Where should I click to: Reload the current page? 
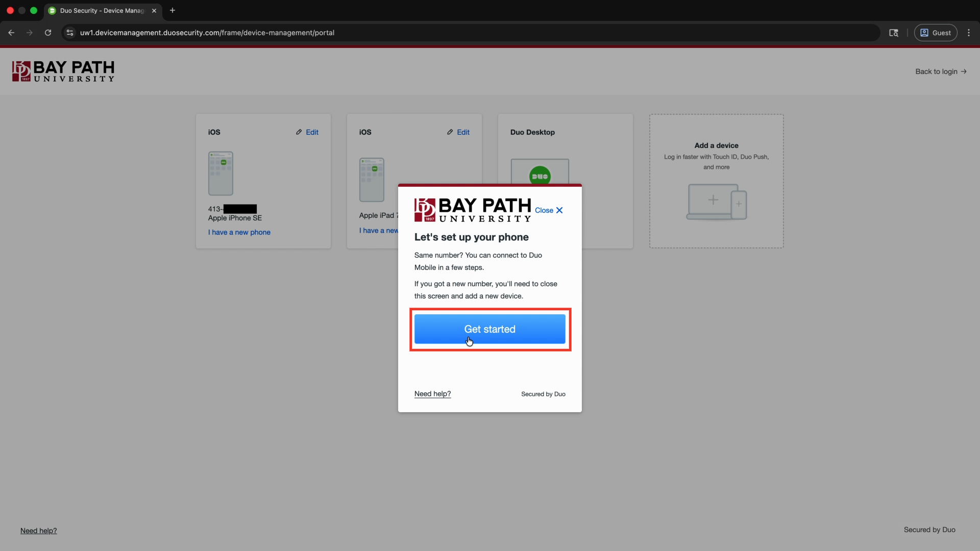[48, 33]
